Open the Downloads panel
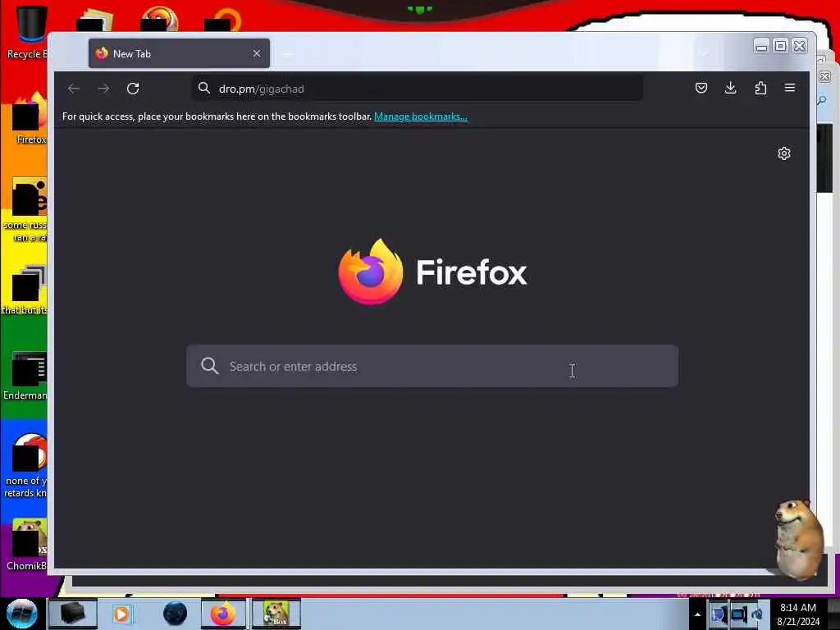 point(730,88)
